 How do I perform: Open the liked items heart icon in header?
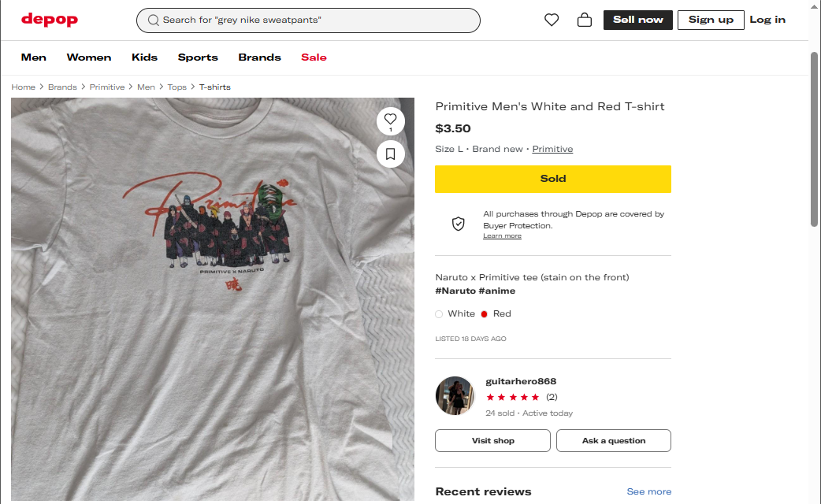pos(552,20)
